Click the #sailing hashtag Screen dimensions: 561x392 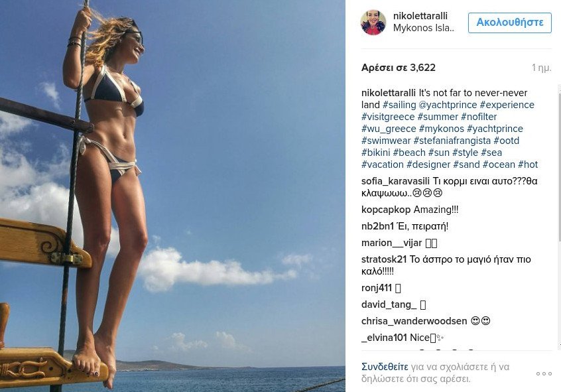tap(399, 105)
